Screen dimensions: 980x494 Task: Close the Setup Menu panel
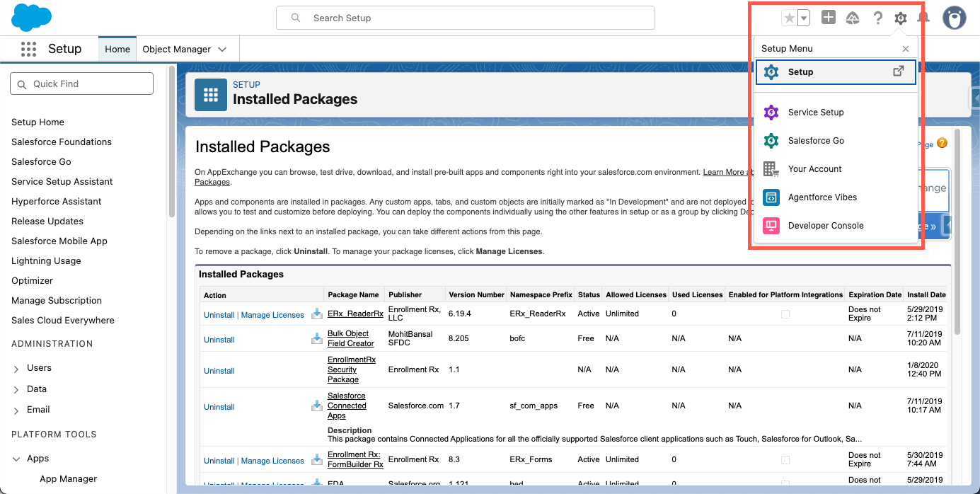(905, 49)
